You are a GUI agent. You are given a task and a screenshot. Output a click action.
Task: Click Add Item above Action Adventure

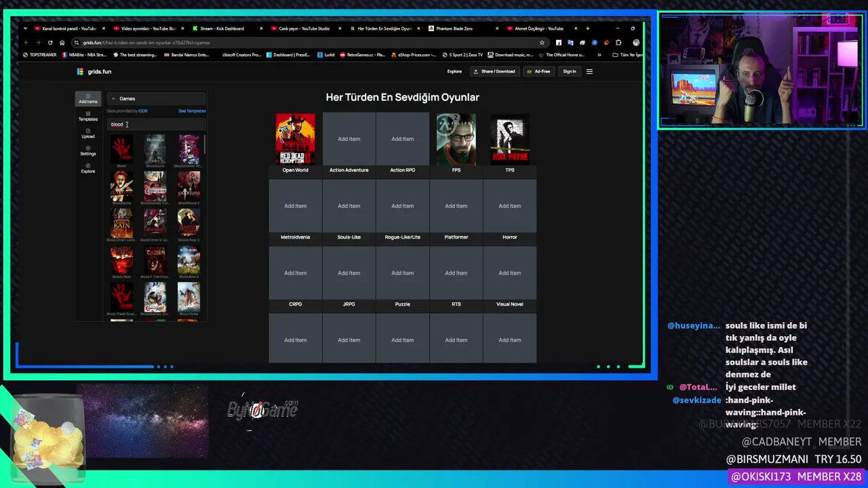349,139
